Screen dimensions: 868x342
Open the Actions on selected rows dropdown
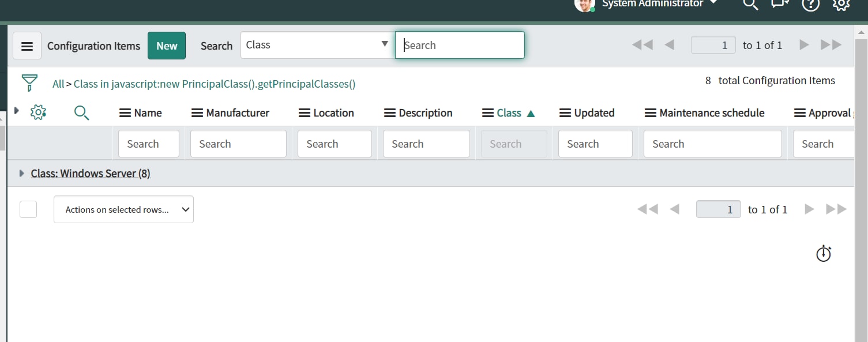(x=123, y=209)
